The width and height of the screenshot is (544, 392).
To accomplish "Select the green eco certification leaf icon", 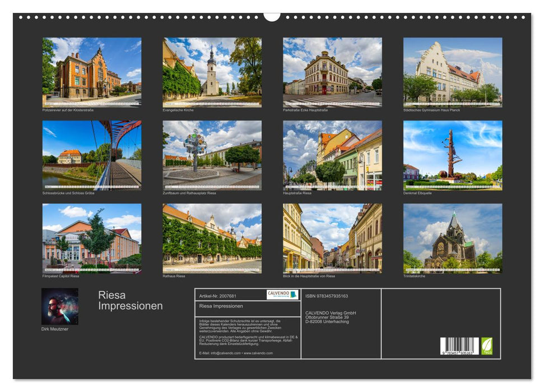I will [x=487, y=346].
